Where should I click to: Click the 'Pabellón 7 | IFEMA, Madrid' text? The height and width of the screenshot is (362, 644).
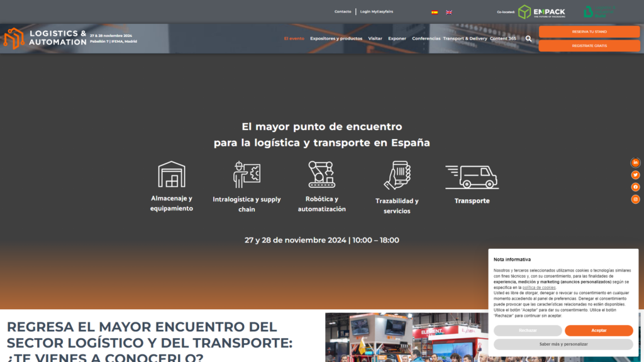(113, 41)
